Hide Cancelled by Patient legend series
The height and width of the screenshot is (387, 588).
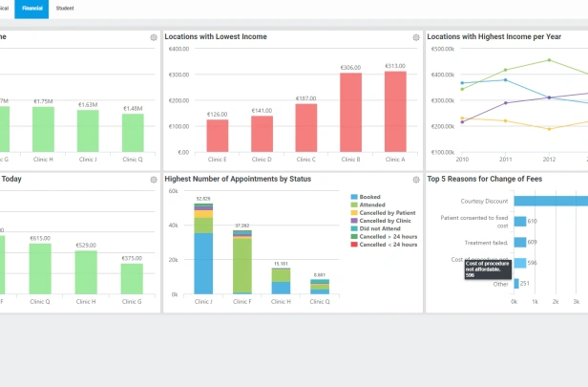[383, 212]
